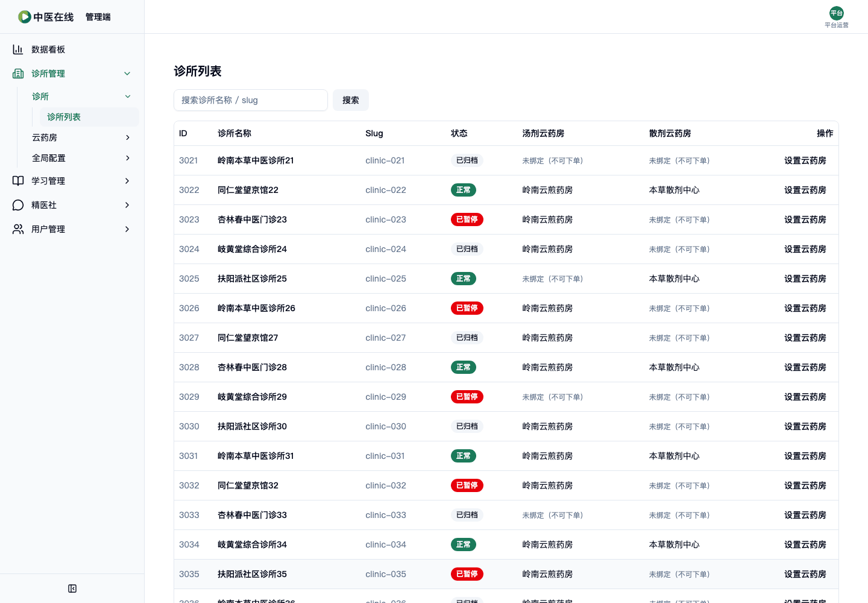
Task: Click 散剂云药房 column header
Action: pos(670,133)
